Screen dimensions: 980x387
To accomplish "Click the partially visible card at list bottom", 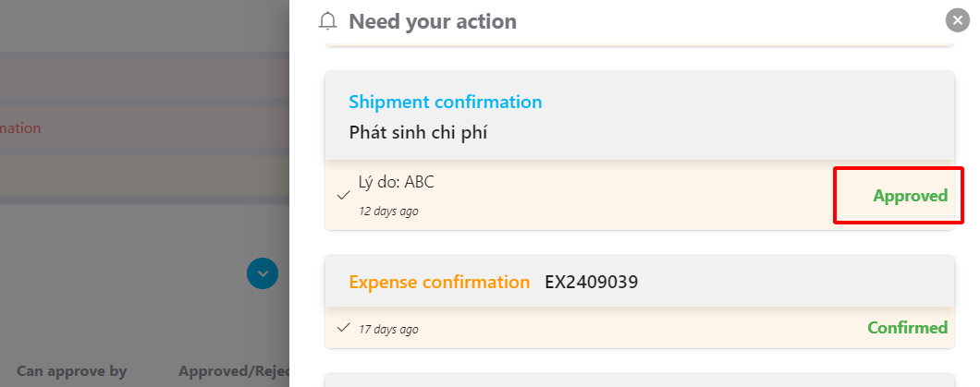I will (639, 381).
